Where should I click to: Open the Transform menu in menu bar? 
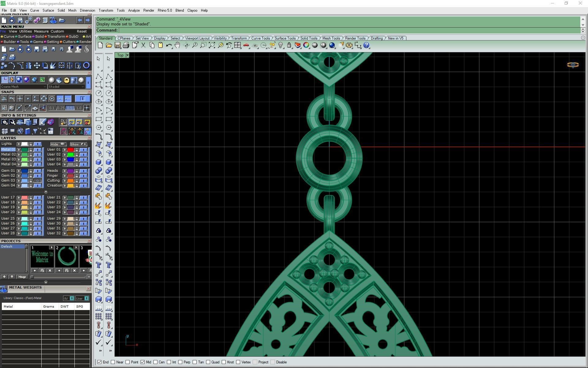[x=106, y=10]
